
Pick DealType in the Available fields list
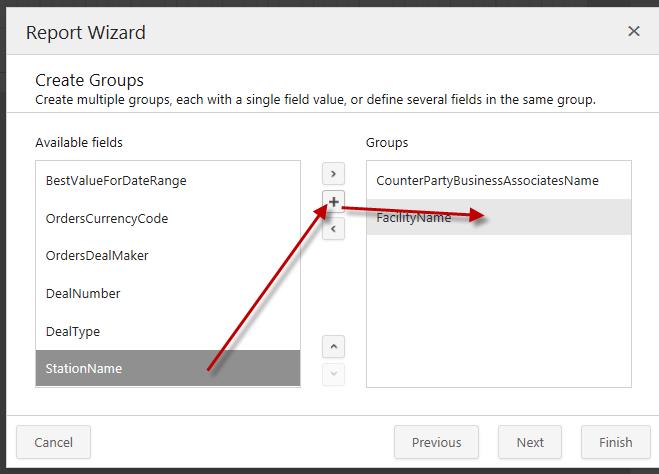click(x=73, y=331)
